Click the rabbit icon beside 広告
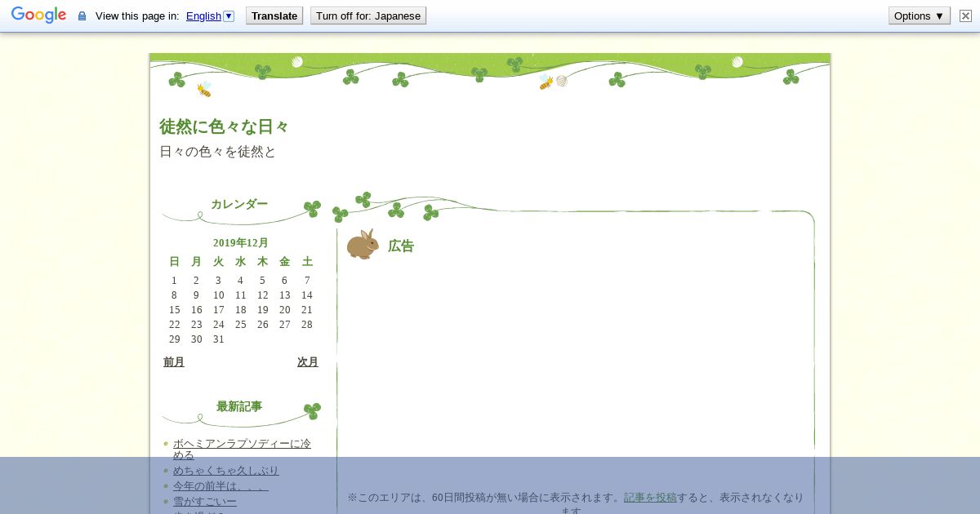The height and width of the screenshot is (514, 980). coord(363,244)
